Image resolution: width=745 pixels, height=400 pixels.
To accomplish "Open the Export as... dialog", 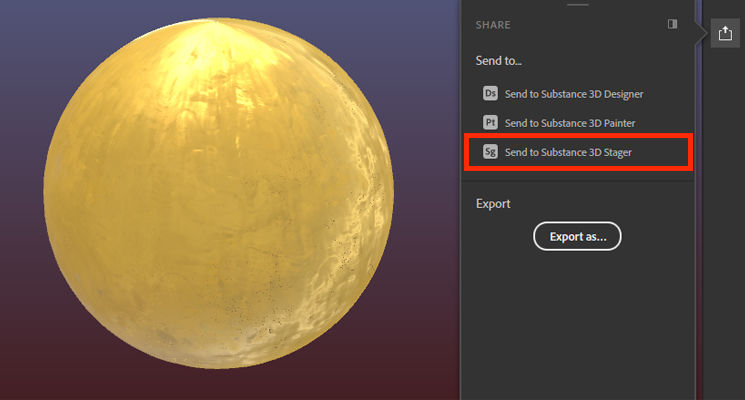I will [577, 236].
